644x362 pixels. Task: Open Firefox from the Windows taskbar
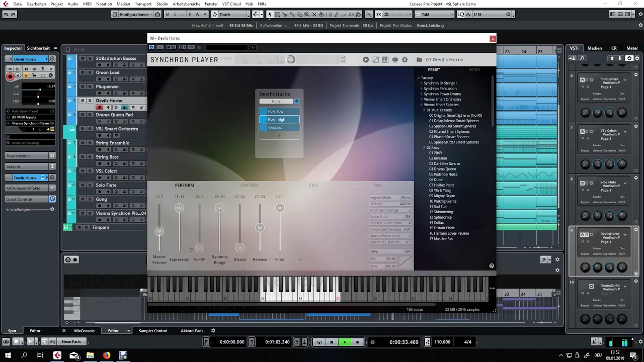107,355
